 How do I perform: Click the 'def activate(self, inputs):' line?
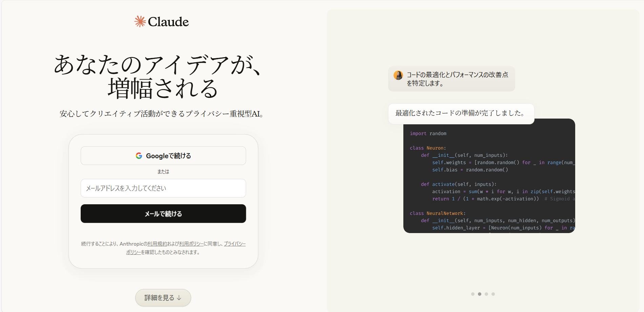point(459,184)
